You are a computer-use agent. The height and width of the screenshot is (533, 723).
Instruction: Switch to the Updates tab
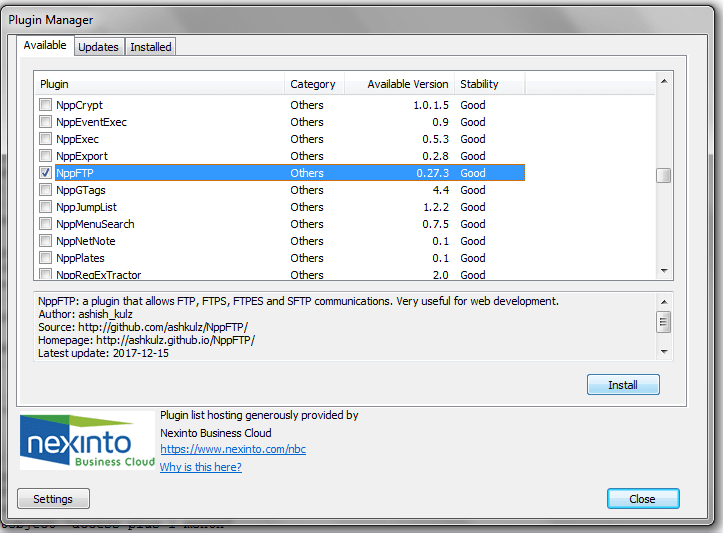point(98,47)
